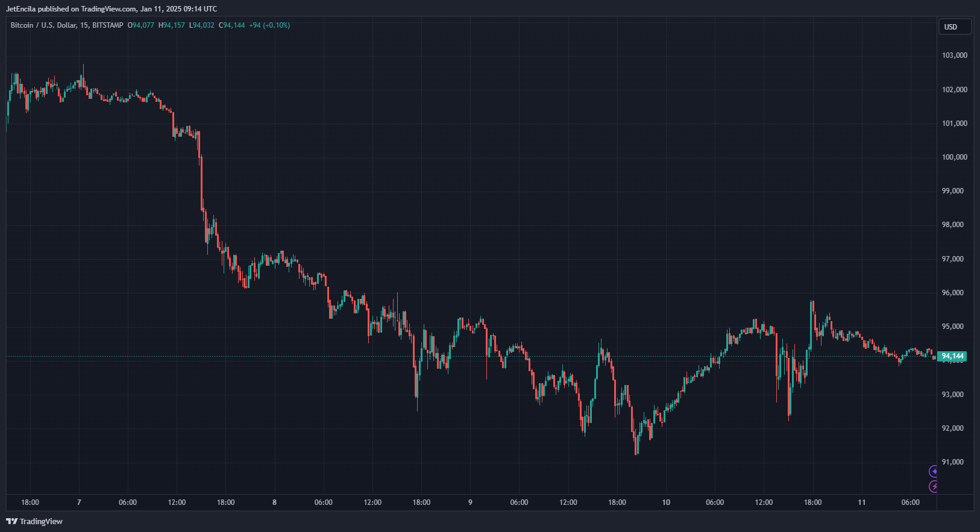Click the 96,000 price axis label

(953, 293)
